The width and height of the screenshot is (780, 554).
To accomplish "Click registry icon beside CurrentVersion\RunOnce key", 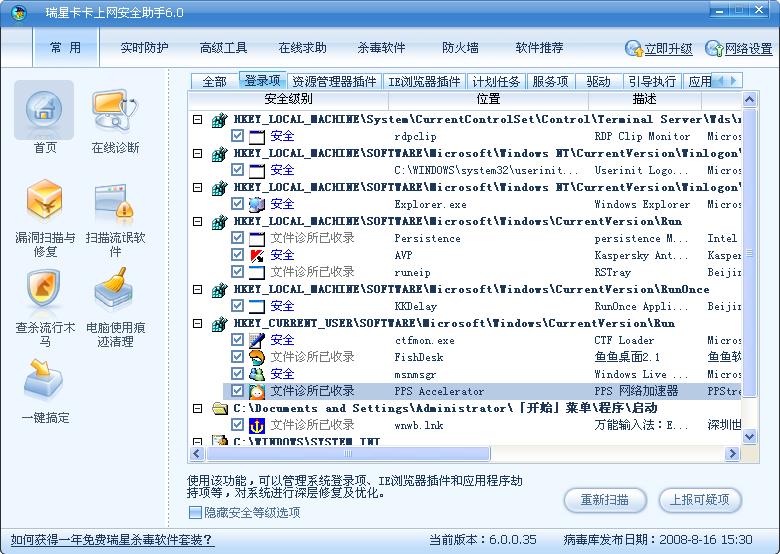I will click(x=219, y=289).
